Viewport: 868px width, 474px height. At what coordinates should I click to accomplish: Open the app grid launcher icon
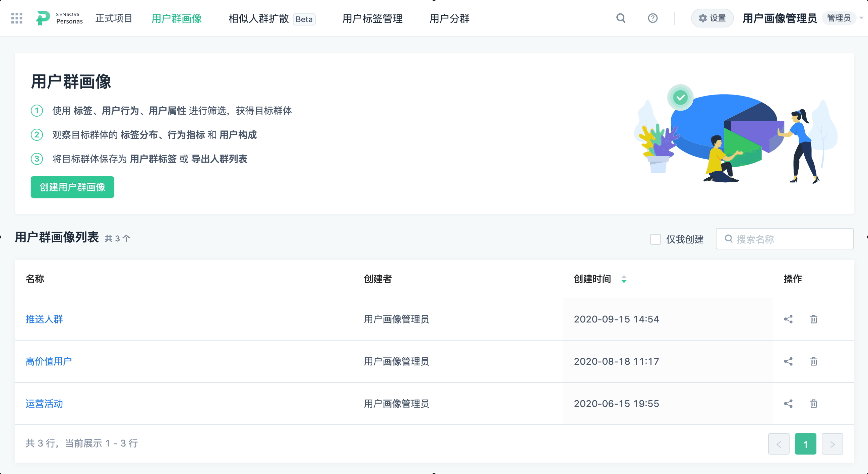pyautogui.click(x=16, y=18)
